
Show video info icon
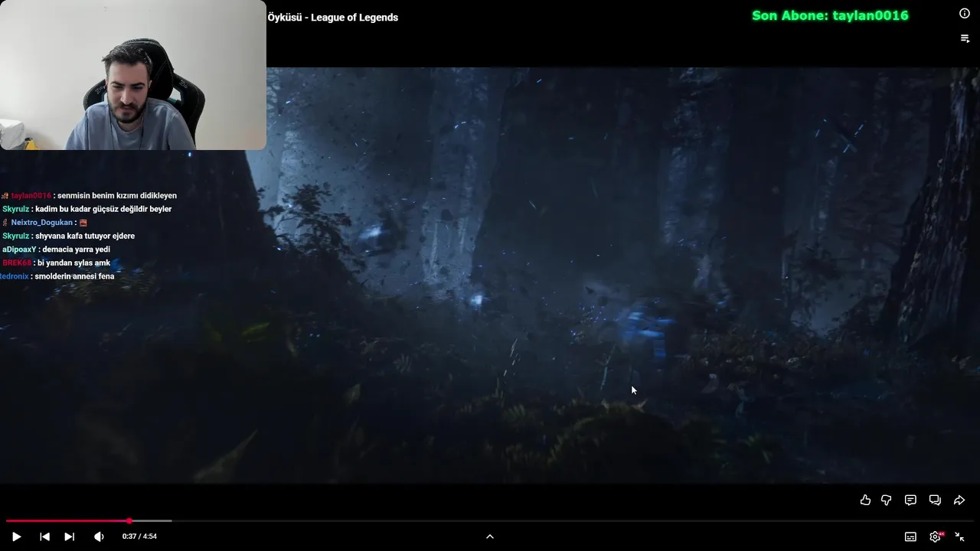[965, 13]
